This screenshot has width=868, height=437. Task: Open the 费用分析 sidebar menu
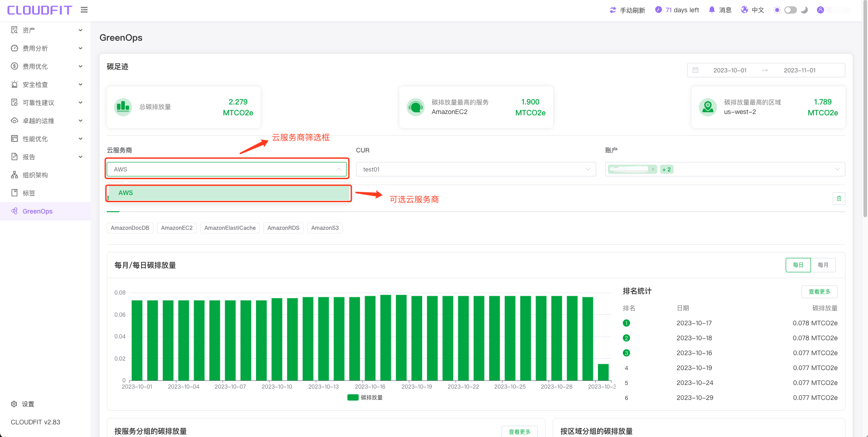coord(45,48)
